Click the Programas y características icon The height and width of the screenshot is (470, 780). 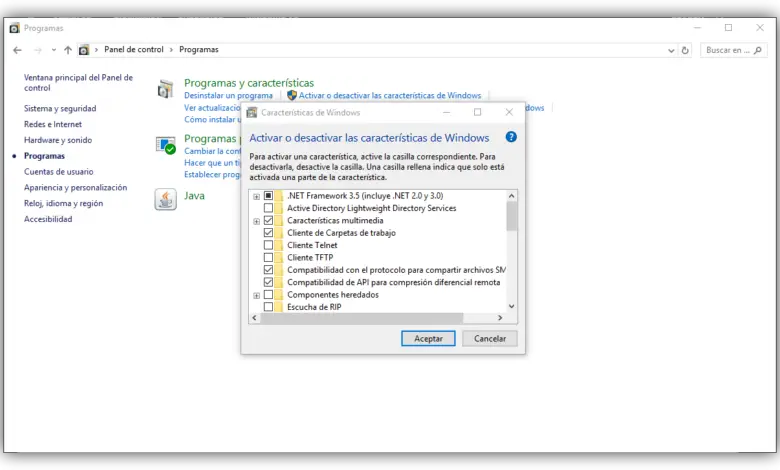165,90
